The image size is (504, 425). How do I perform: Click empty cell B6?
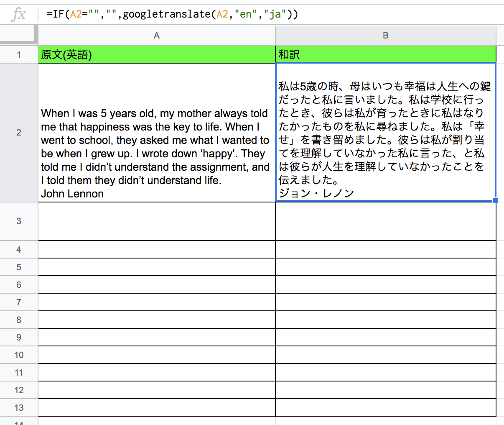point(386,284)
